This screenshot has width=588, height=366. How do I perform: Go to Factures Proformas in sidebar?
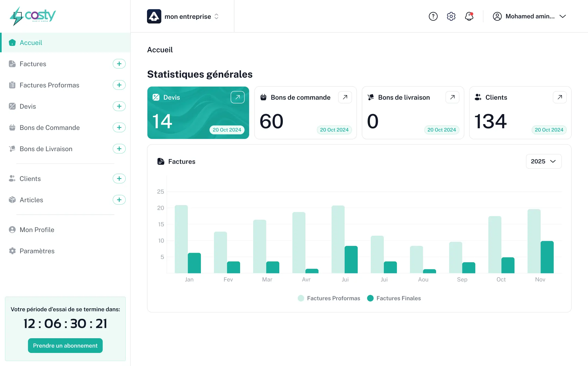point(49,85)
